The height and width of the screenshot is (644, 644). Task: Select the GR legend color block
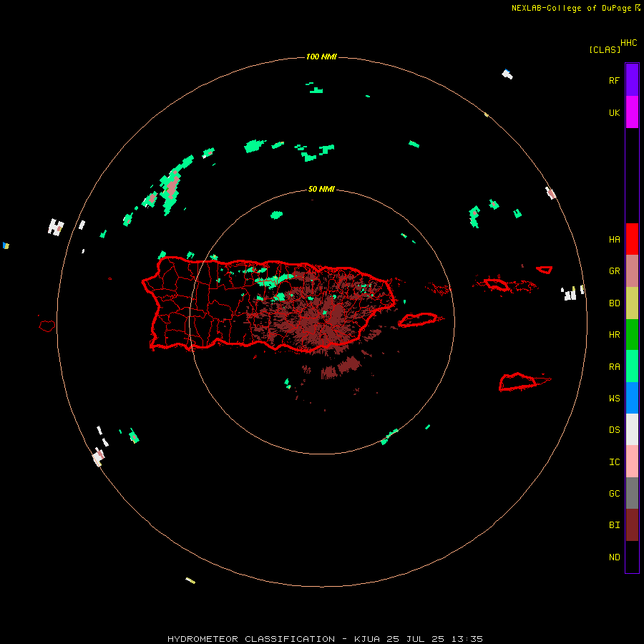pyautogui.click(x=632, y=271)
